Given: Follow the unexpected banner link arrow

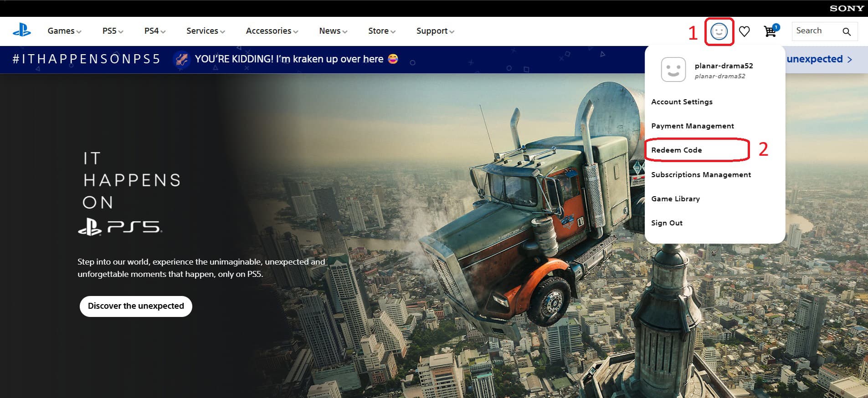Looking at the screenshot, I should pyautogui.click(x=819, y=59).
